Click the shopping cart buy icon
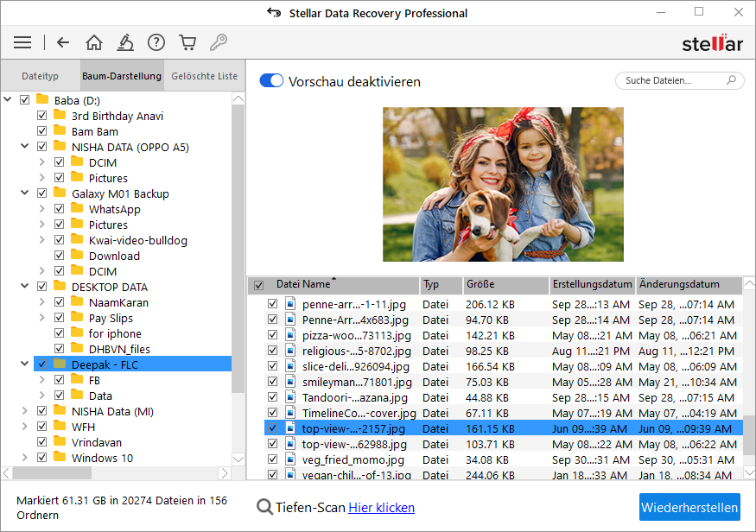The height and width of the screenshot is (532, 756). click(187, 42)
